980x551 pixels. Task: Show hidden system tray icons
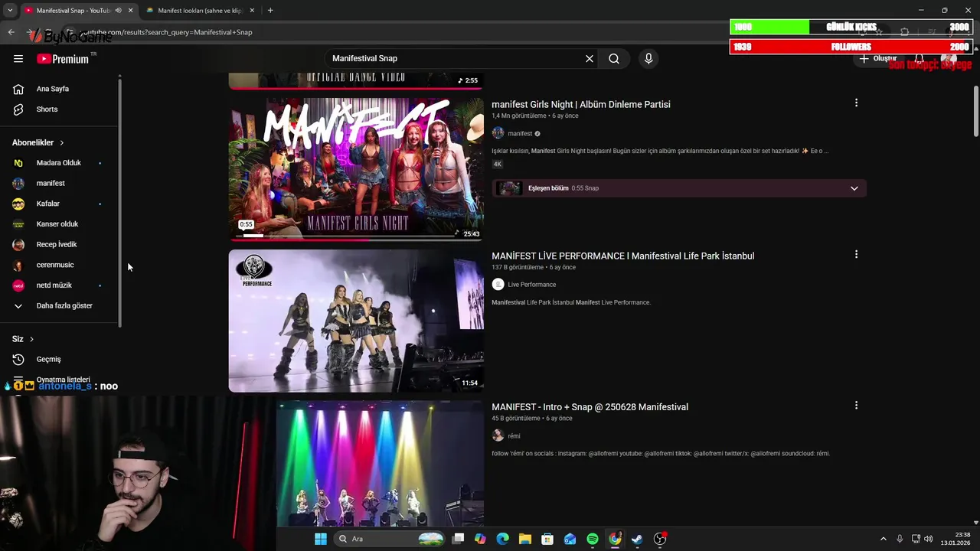(883, 539)
